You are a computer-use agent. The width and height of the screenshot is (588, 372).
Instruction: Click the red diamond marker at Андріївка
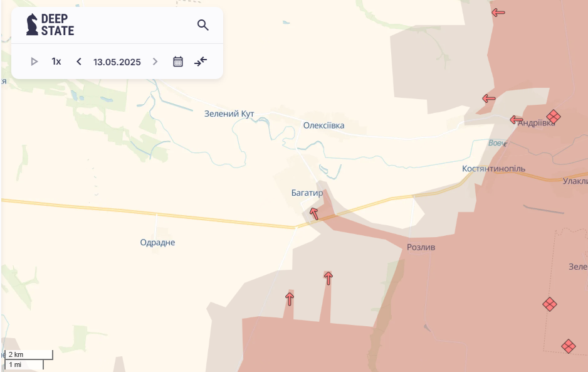tap(554, 117)
